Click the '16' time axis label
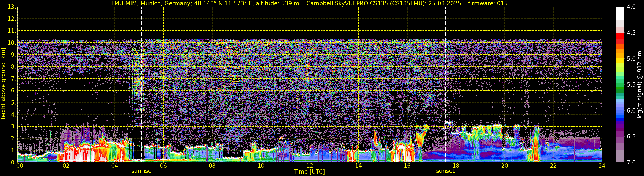The height and width of the screenshot is (176, 644). pyautogui.click(x=407, y=166)
